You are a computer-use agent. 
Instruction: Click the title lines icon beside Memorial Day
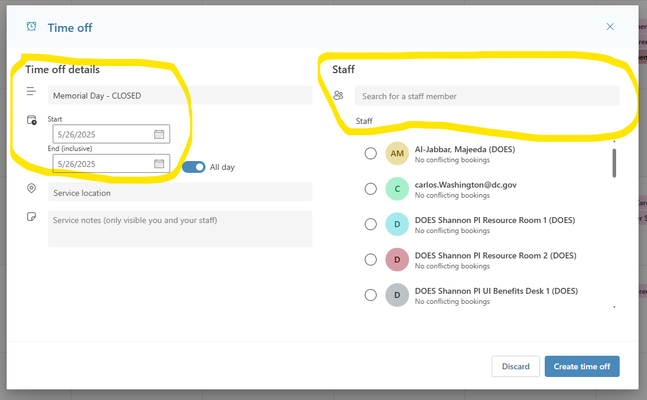click(x=31, y=91)
